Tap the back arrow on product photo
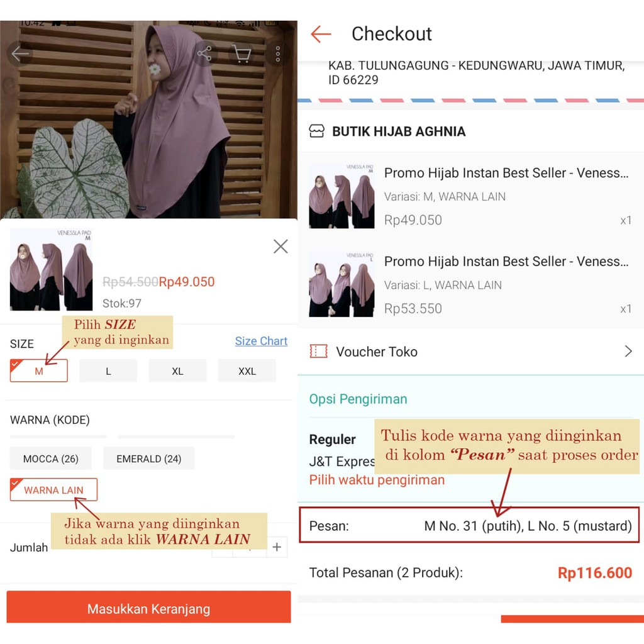Screen dimensions: 644x644 coord(19,53)
